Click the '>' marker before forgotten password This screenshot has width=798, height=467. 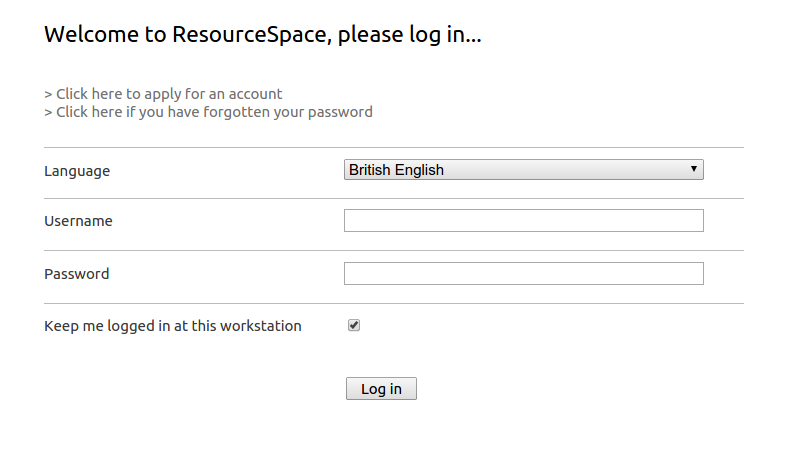point(48,112)
